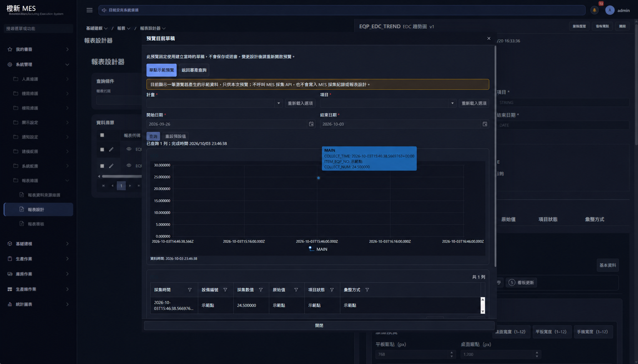Open filter on the 設備編號 column
The image size is (638, 364).
225,290
